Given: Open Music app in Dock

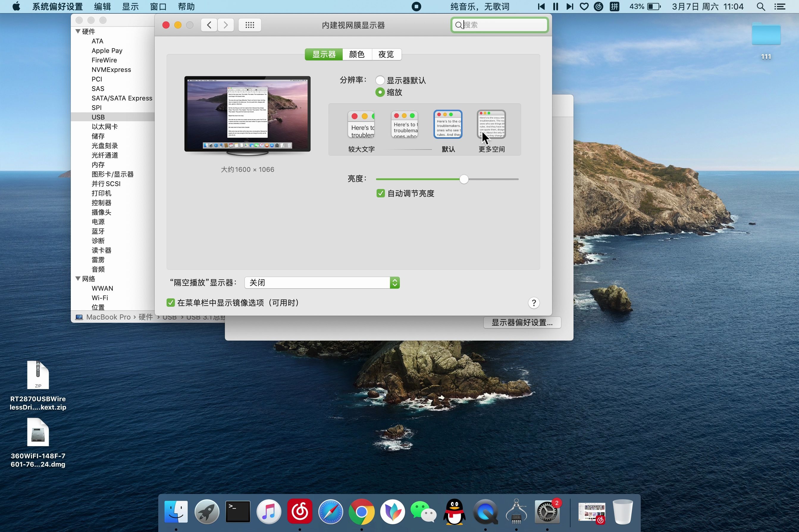Looking at the screenshot, I should click(x=269, y=512).
